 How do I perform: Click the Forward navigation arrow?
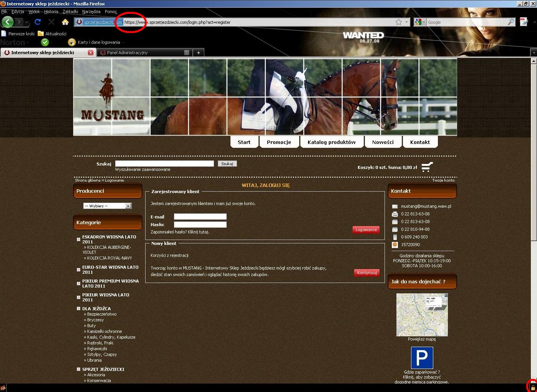[19, 22]
